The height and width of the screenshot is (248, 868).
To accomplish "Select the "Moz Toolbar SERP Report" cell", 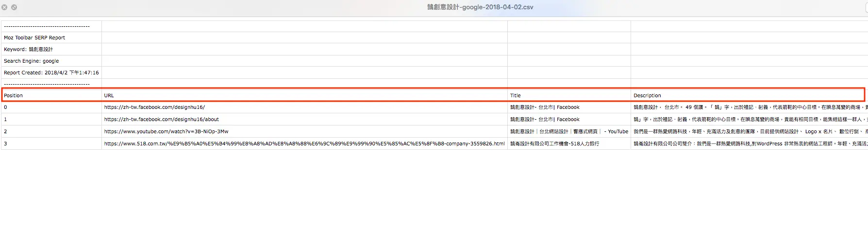I will 51,37.
